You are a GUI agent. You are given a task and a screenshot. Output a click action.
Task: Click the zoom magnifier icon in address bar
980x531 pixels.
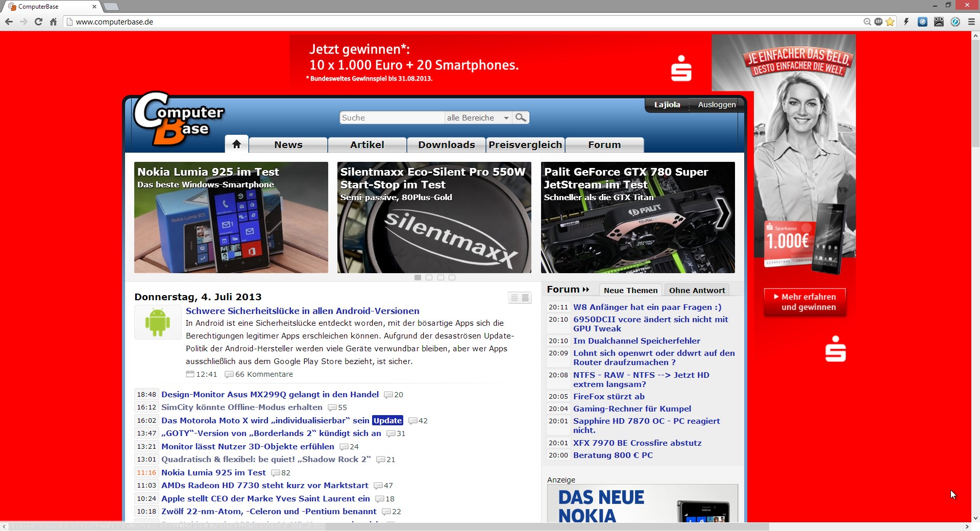tap(867, 22)
